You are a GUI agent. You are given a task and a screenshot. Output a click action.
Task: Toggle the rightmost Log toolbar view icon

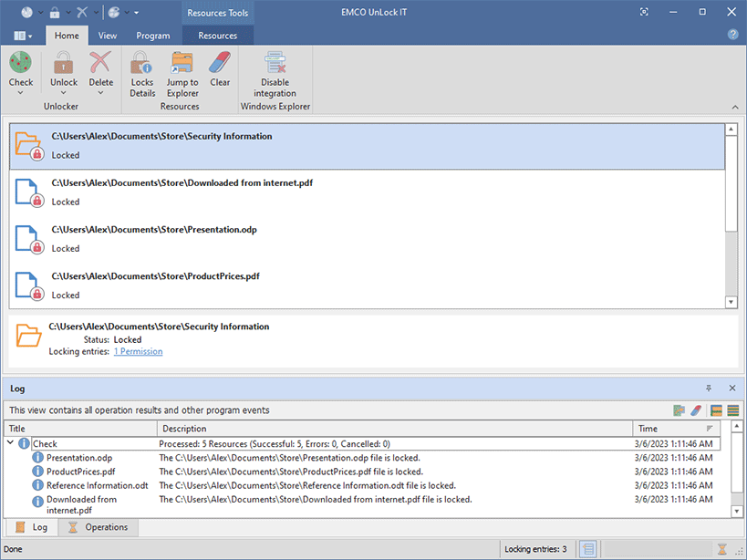pos(732,410)
